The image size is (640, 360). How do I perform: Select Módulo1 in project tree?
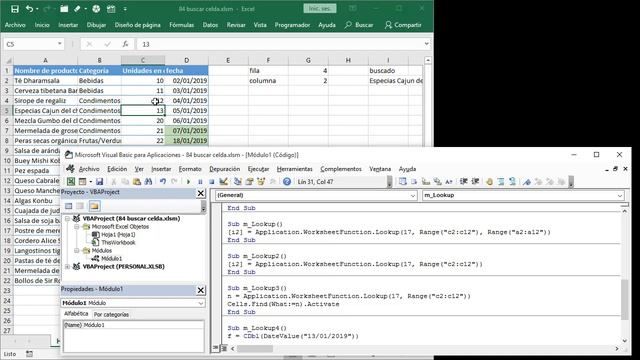pos(111,258)
